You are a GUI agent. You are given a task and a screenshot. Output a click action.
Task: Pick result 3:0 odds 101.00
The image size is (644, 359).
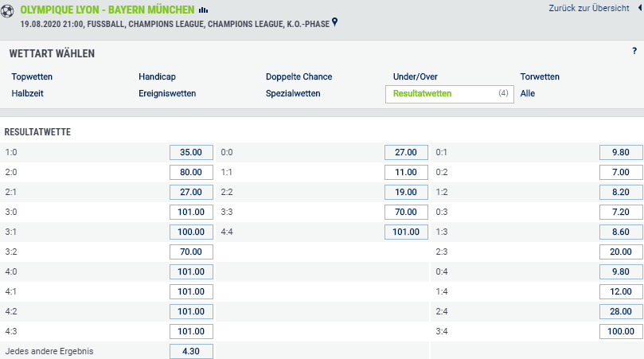click(x=191, y=212)
